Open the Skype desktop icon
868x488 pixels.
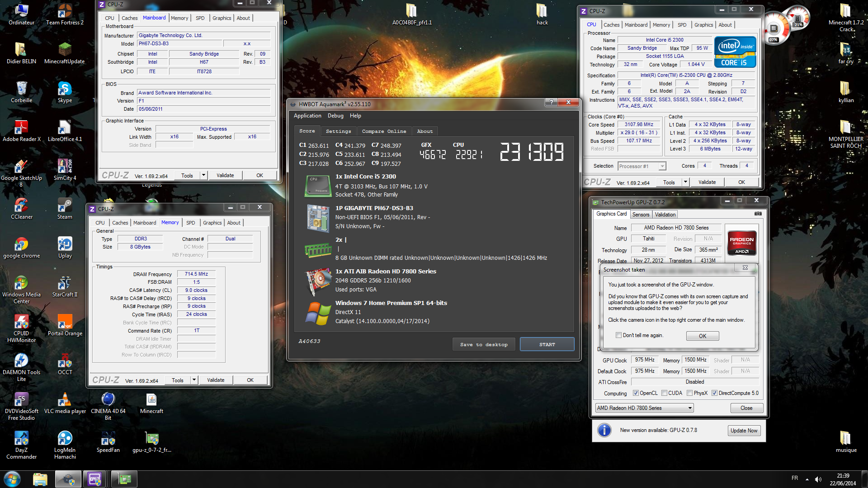pos(65,92)
